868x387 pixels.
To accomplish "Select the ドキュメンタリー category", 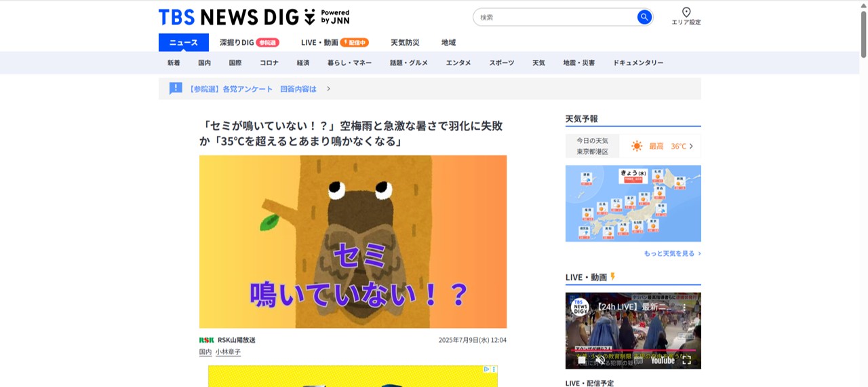I will point(638,62).
